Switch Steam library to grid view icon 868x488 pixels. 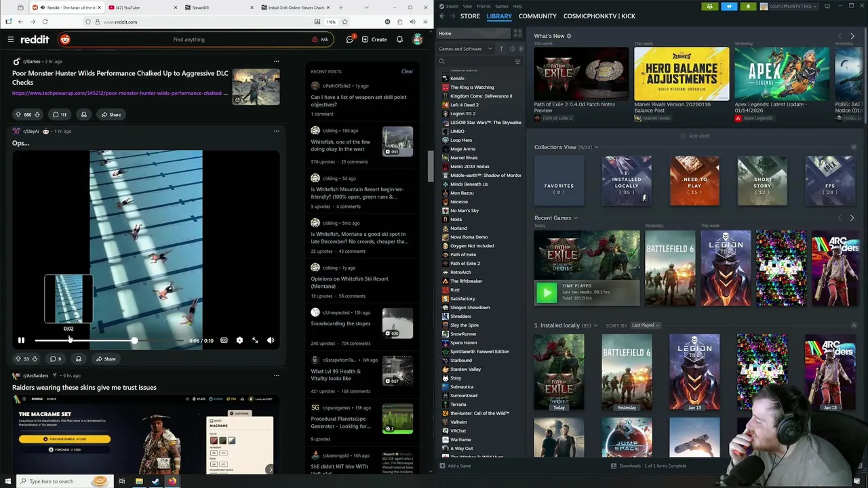click(517, 33)
